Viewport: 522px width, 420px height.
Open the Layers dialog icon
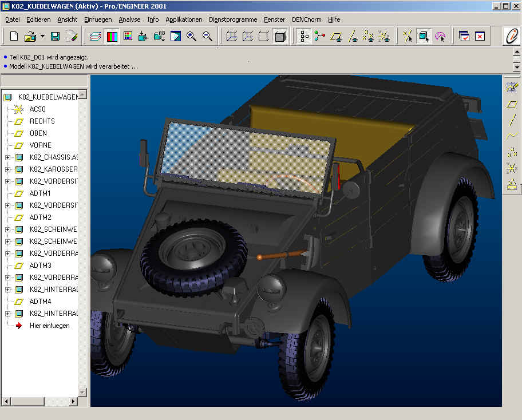[96, 36]
